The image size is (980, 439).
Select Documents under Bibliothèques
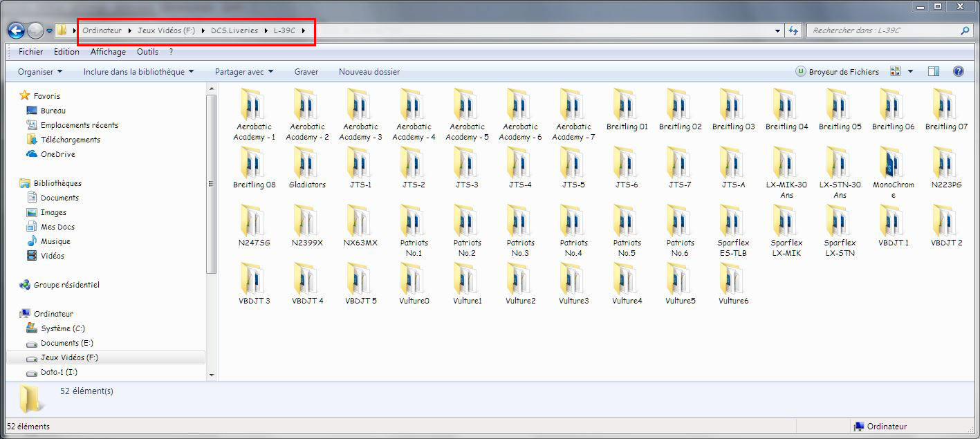point(59,198)
